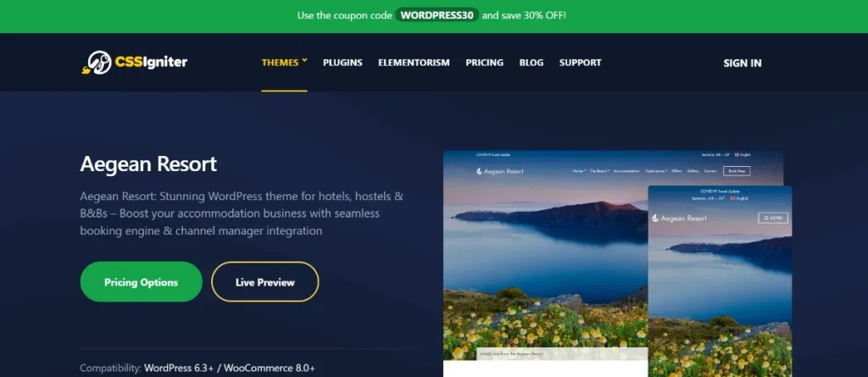Screen dimensions: 868x377
Task: Click the Book Now button in desktop preview
Action: [x=737, y=171]
